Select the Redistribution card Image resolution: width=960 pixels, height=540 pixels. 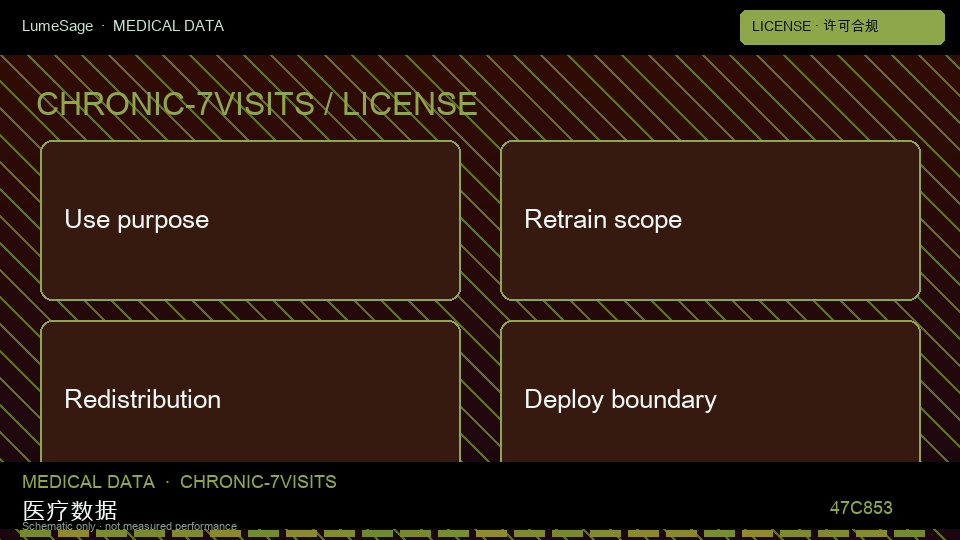[250, 391]
